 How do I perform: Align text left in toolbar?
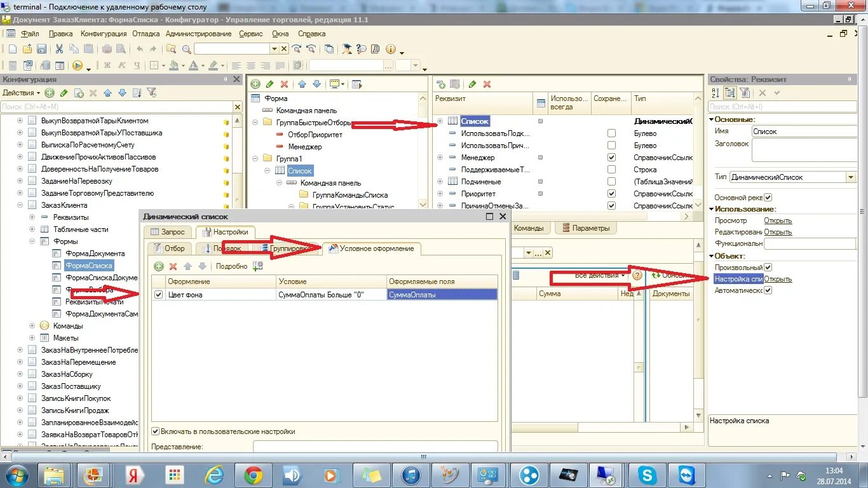click(x=236, y=65)
